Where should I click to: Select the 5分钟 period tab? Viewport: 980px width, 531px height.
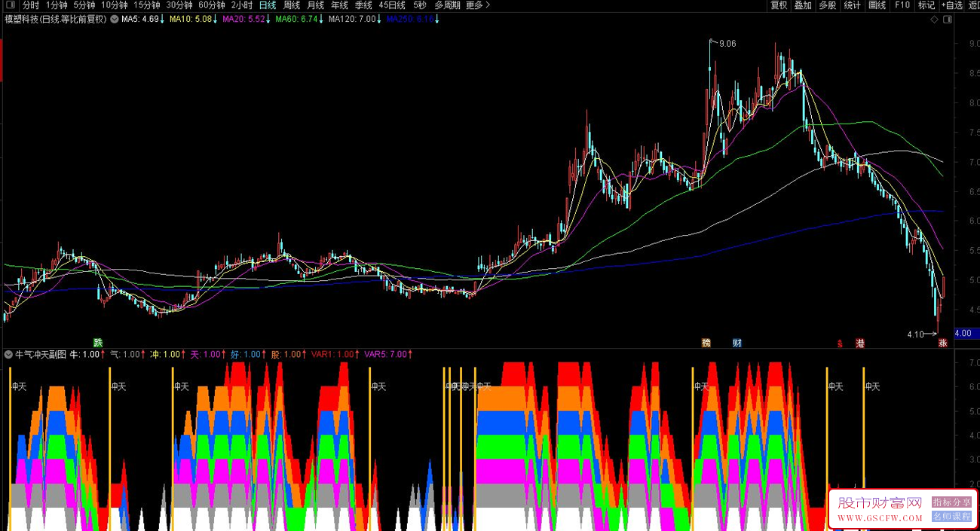84,5
